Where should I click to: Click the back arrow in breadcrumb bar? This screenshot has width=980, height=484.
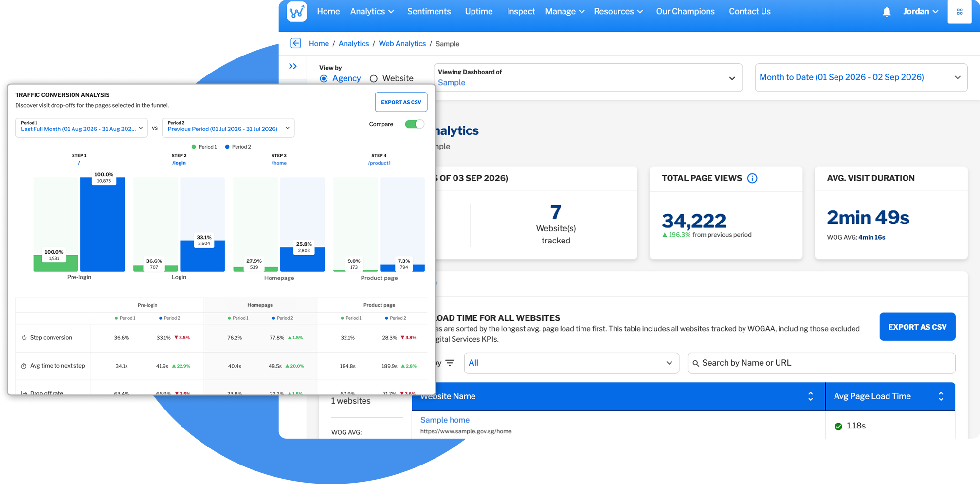[x=296, y=43]
